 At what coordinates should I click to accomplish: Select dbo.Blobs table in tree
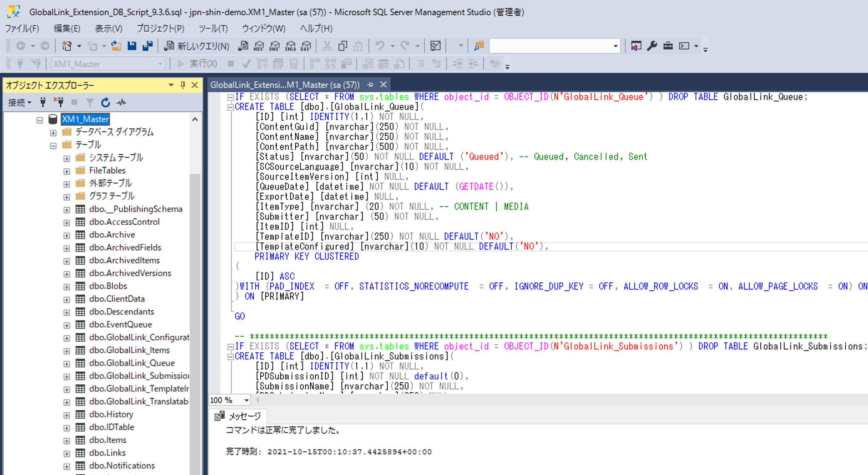click(108, 286)
